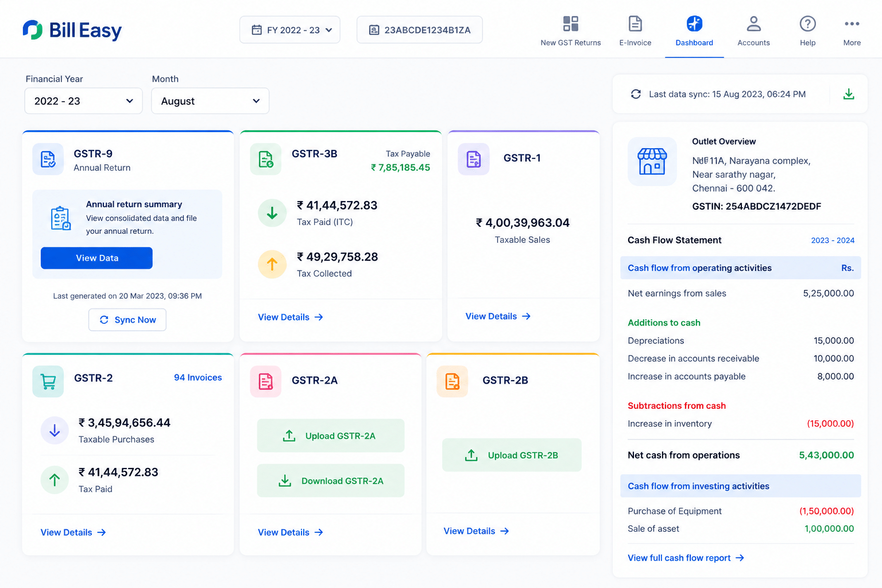Open the GSTIN 23ABCDE1234B1ZA selector
The height and width of the screenshot is (588, 882).
[420, 30]
